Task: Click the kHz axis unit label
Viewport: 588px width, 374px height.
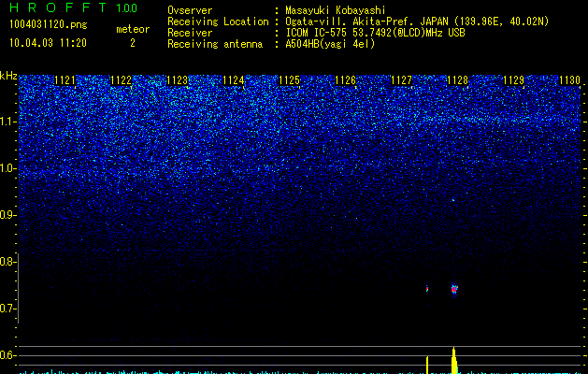Action: [x=8, y=76]
